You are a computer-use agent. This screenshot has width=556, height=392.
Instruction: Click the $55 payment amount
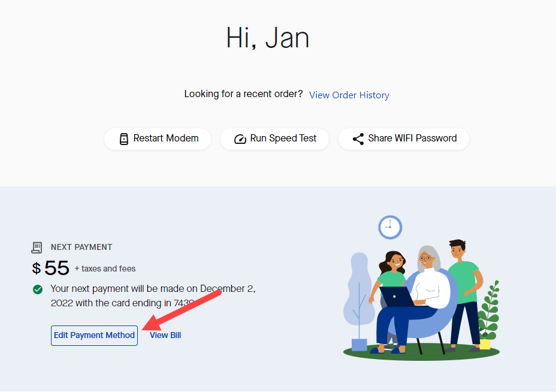(52, 268)
